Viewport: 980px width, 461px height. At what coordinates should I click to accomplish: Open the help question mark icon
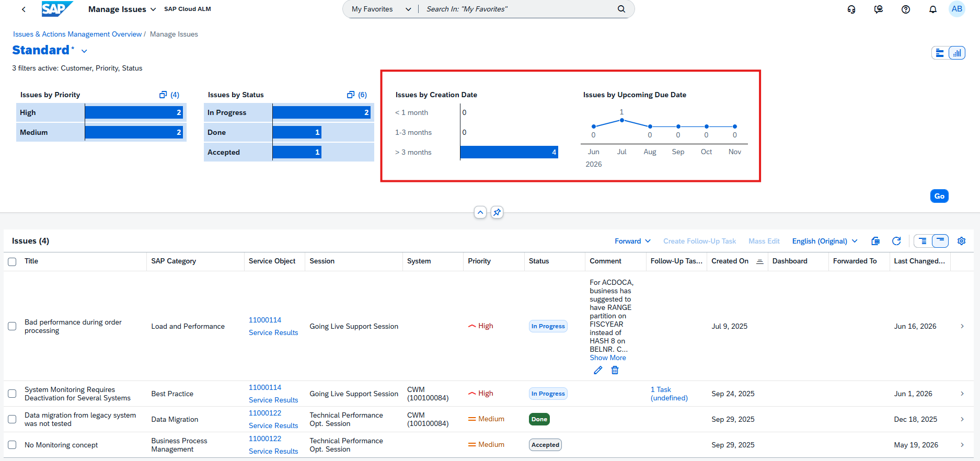[x=906, y=9]
